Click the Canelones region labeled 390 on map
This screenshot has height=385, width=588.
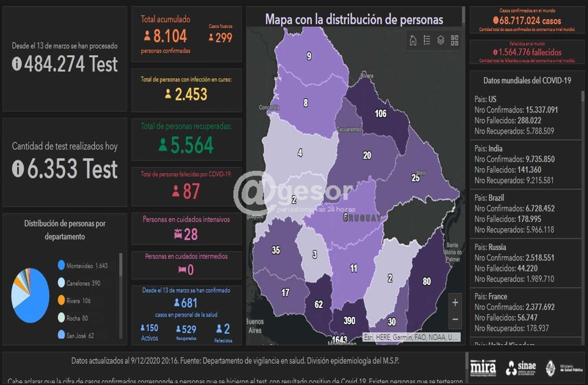349,320
